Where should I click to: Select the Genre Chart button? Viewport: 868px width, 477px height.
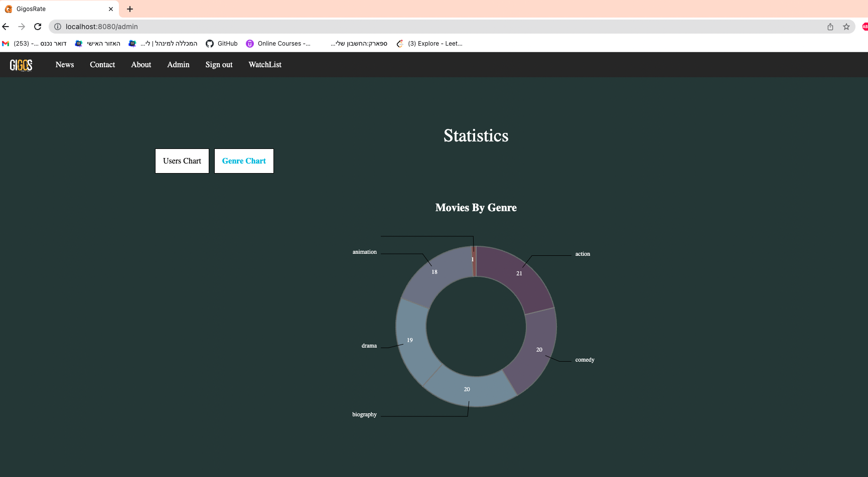point(244,161)
